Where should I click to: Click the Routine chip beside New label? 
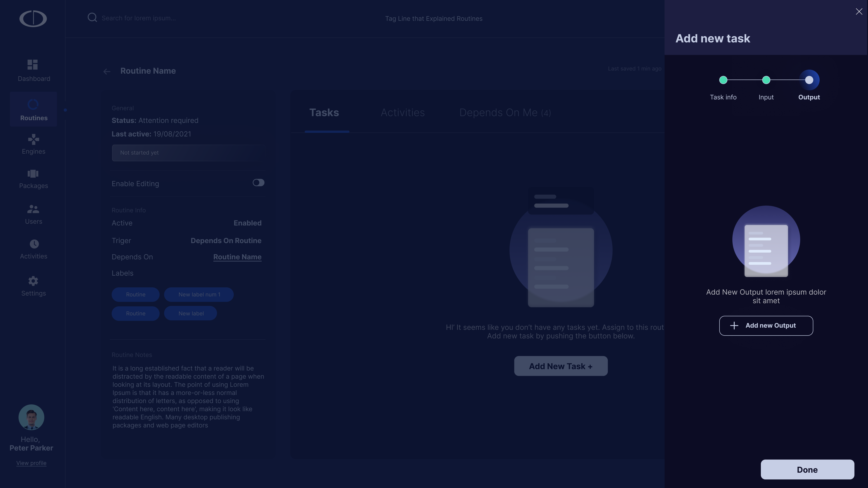pos(135,314)
